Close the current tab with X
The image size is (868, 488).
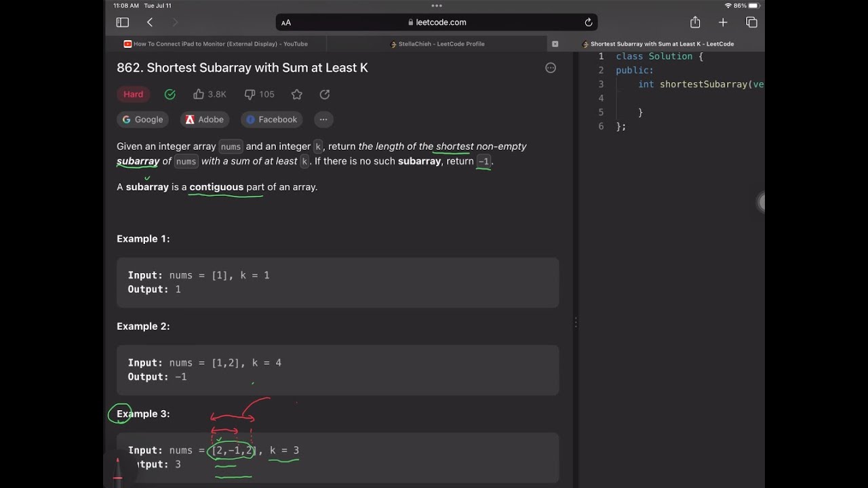tap(555, 44)
